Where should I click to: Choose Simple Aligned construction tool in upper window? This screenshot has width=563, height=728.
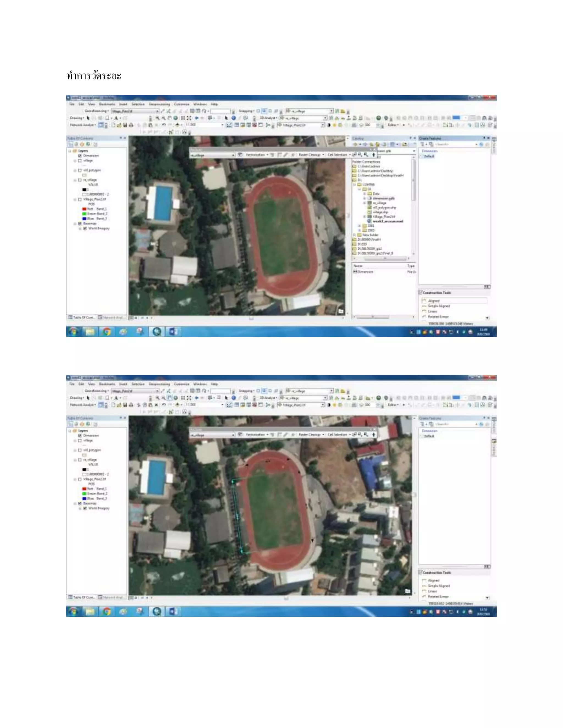pos(438,306)
